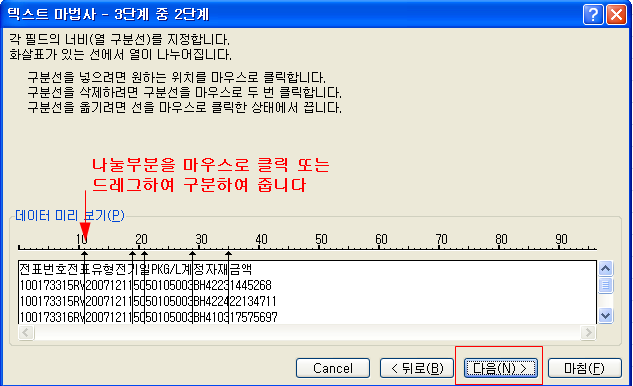Click the vertical scrollbar thumb
This screenshot has width=633, height=386.
606,285
